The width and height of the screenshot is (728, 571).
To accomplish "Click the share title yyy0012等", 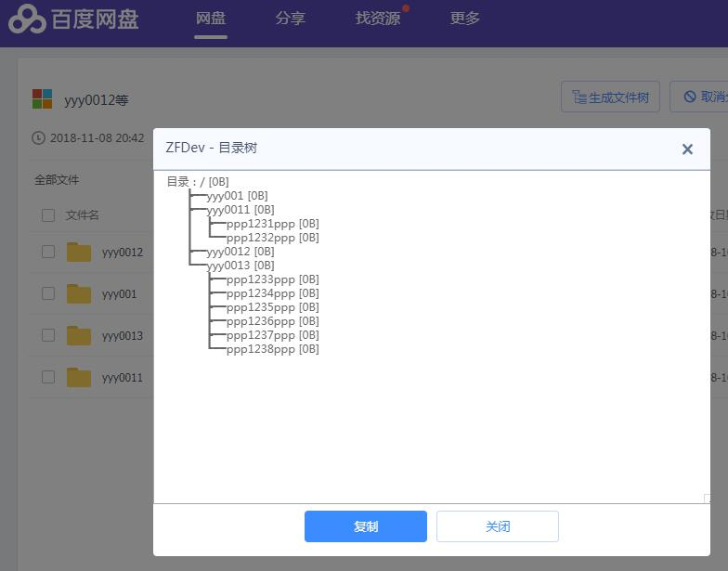I will [x=97, y=100].
